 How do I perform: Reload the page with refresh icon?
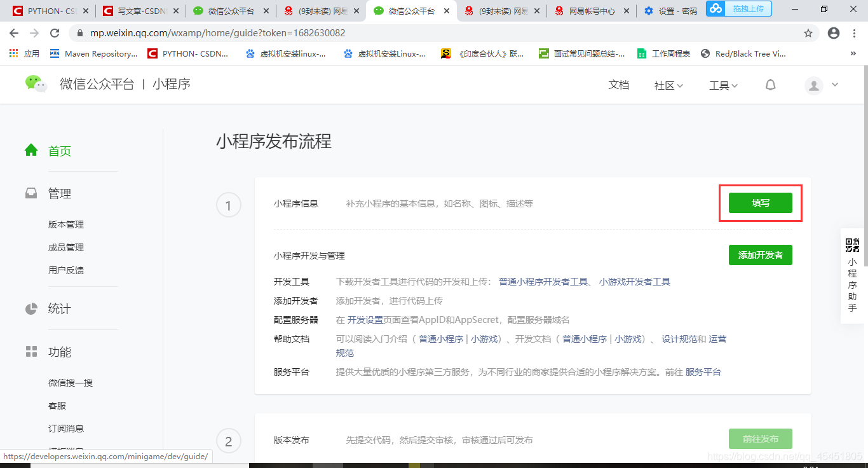(55, 33)
